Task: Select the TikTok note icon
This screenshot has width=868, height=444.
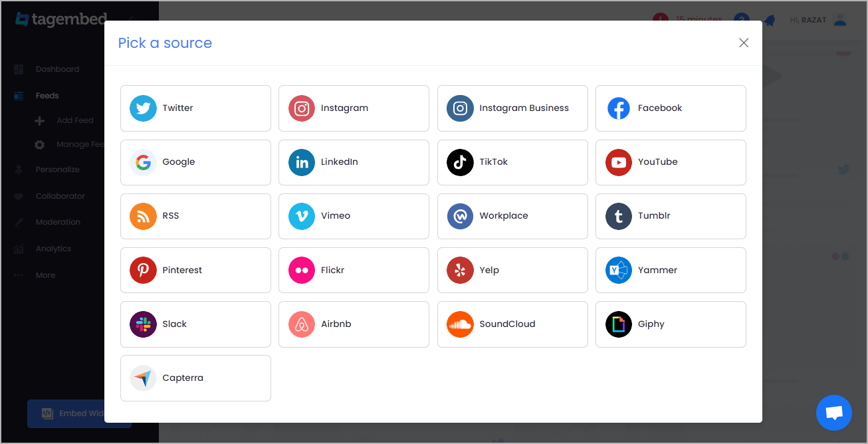Action: tap(460, 162)
